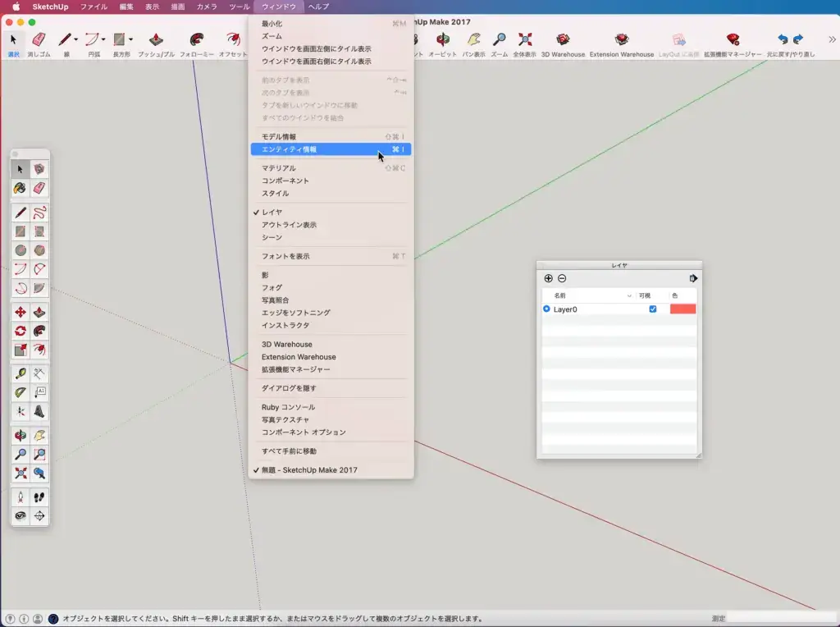Image resolution: width=840 pixels, height=627 pixels.
Task: Expand the Line tool dropdown arrow
Action: [x=75, y=39]
